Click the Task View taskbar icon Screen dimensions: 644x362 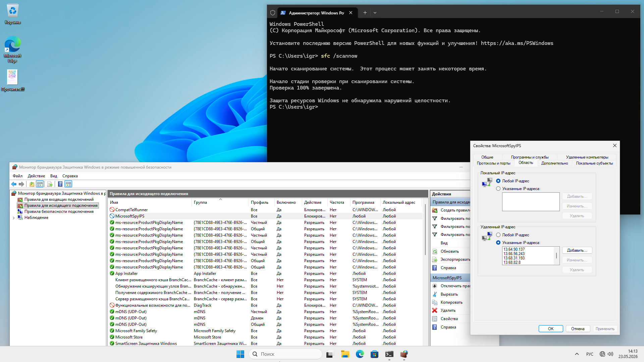pos(330,354)
